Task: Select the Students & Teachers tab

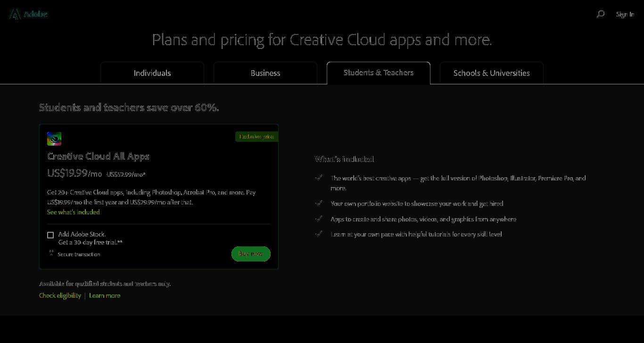Action: 379,73
